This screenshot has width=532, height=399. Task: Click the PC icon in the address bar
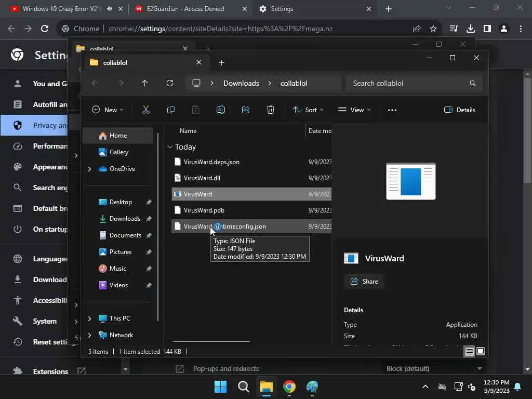pyautogui.click(x=196, y=83)
